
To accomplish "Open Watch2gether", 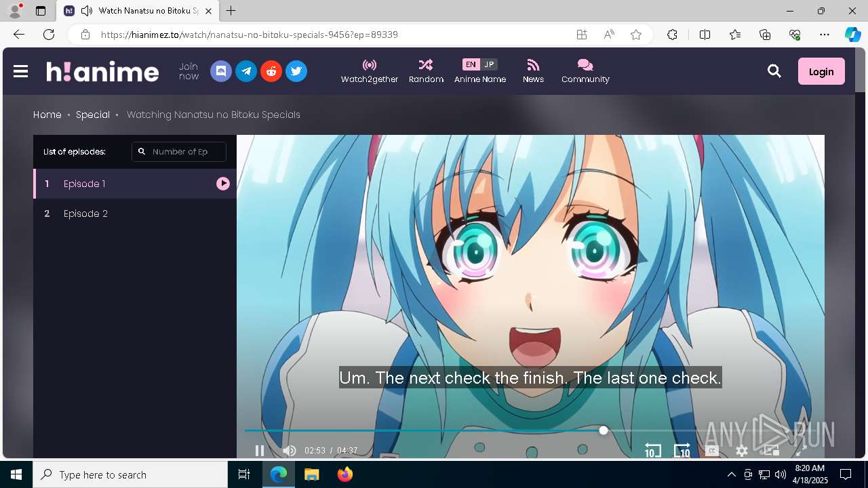I will coord(370,71).
